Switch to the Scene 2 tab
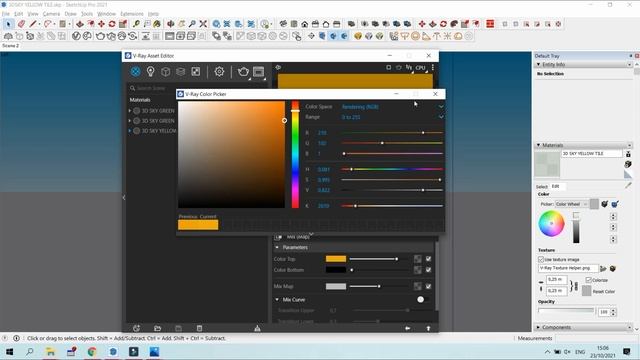Image resolution: width=640 pixels, height=360 pixels. [11, 46]
